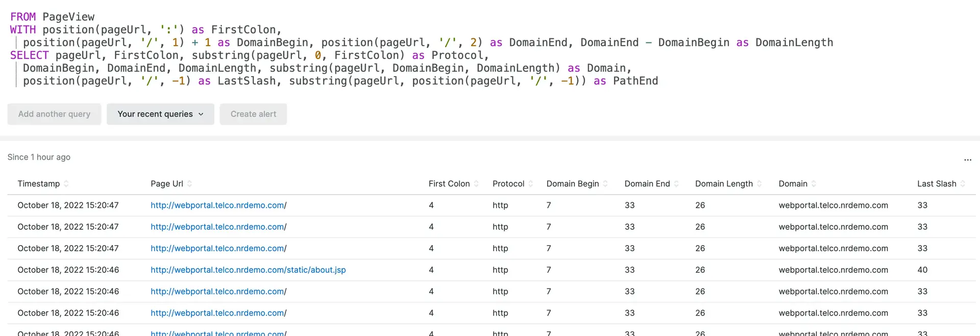This screenshot has height=336, width=980.
Task: Open the static/about.jsp page URL link
Action: click(248, 270)
